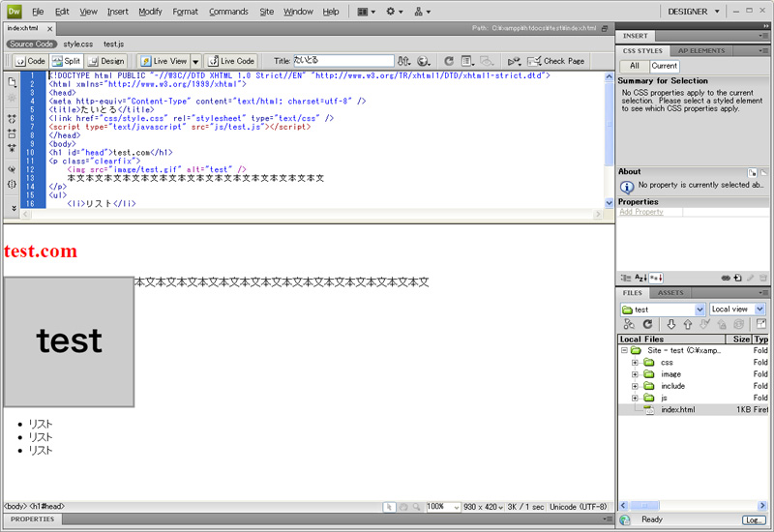Show more coding toolbar tools chevron

point(14,208)
